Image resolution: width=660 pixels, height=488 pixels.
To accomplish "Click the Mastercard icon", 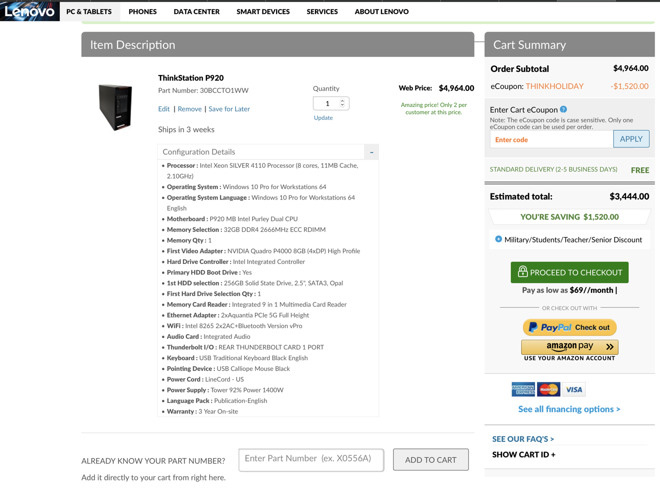I will click(548, 389).
